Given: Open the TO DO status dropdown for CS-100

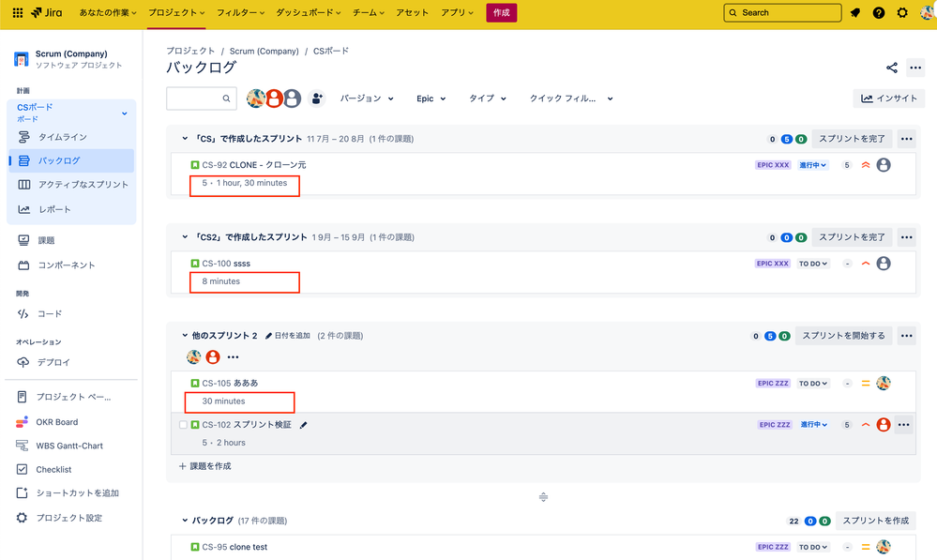Looking at the screenshot, I should 815,264.
